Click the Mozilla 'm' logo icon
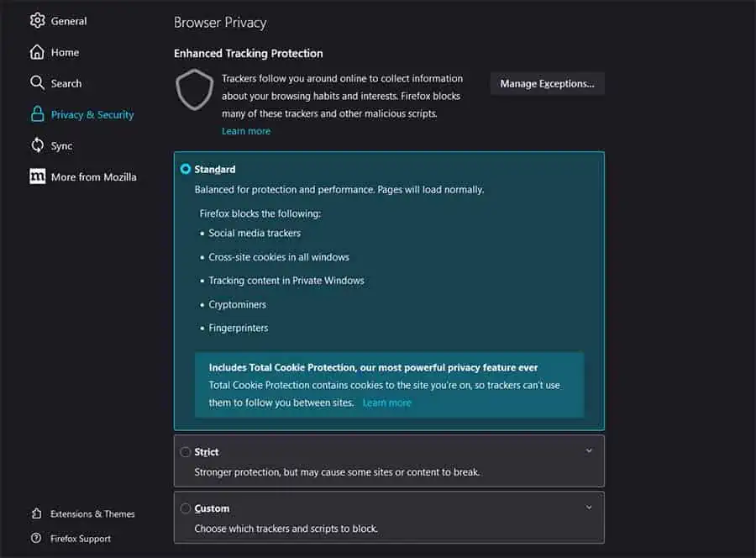This screenshot has height=558, width=756. coord(37,176)
